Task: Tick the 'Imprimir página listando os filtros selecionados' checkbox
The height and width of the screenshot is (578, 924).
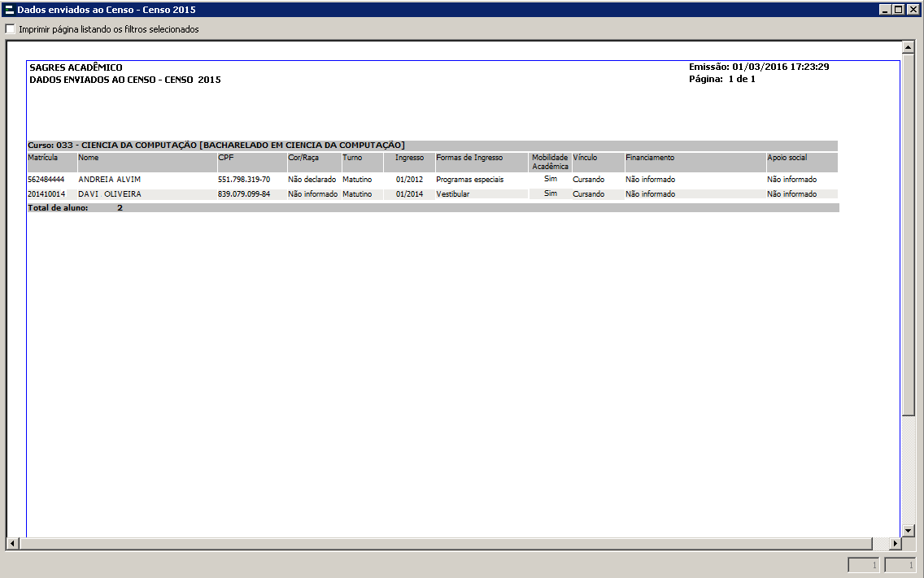Action: [x=11, y=29]
